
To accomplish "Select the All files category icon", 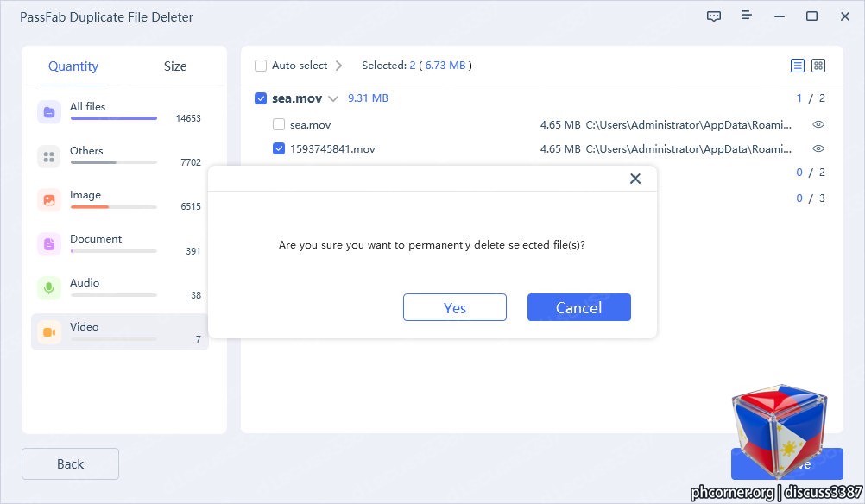I will (x=49, y=112).
